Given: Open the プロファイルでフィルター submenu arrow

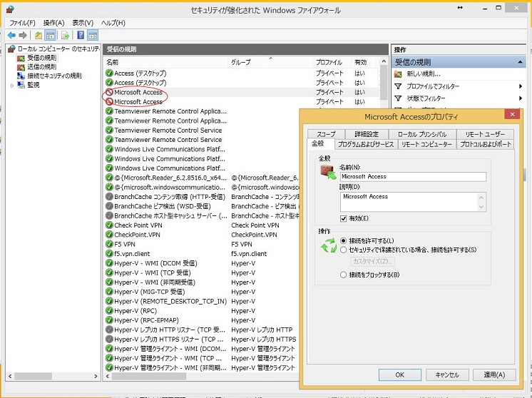Looking at the screenshot, I should click(x=521, y=86).
